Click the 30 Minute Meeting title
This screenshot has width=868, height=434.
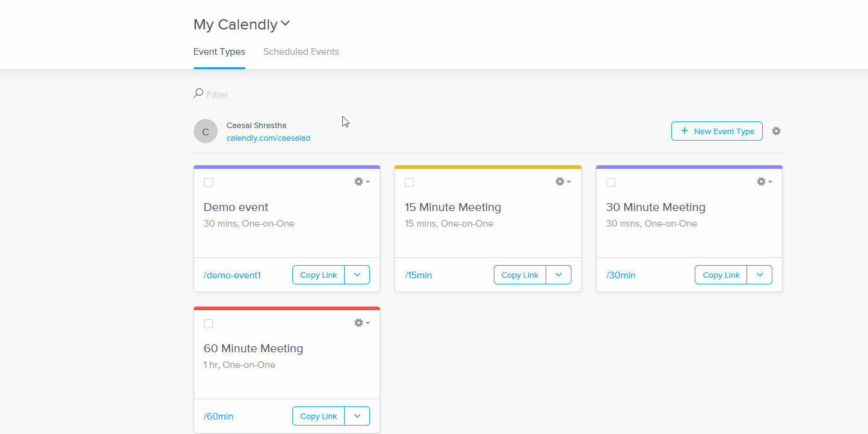[x=656, y=207]
